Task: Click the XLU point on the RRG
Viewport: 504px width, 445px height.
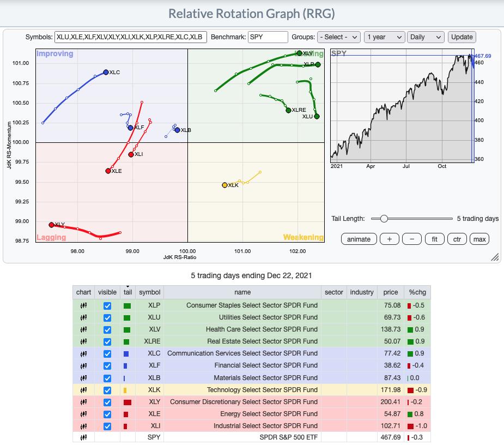Action: (x=317, y=116)
